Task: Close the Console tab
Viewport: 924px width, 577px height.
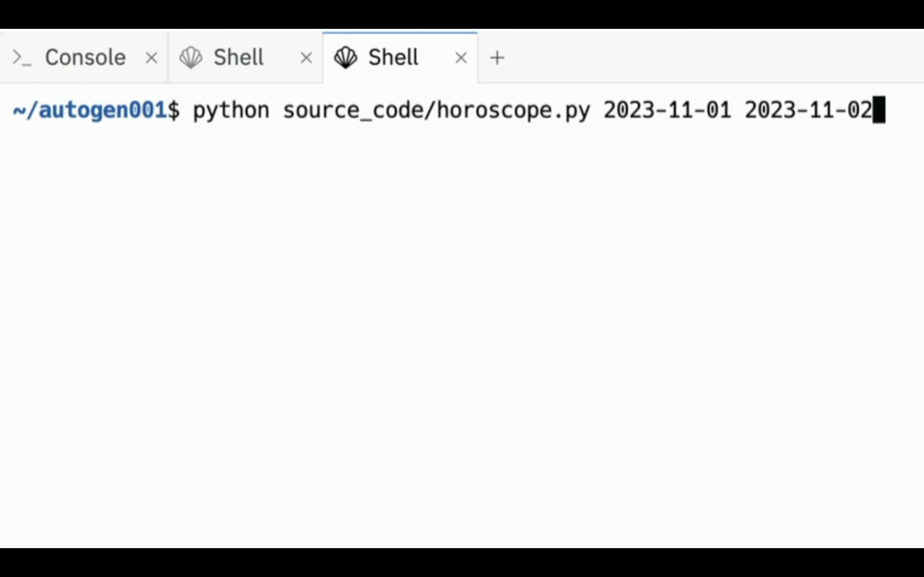Action: 151,58
